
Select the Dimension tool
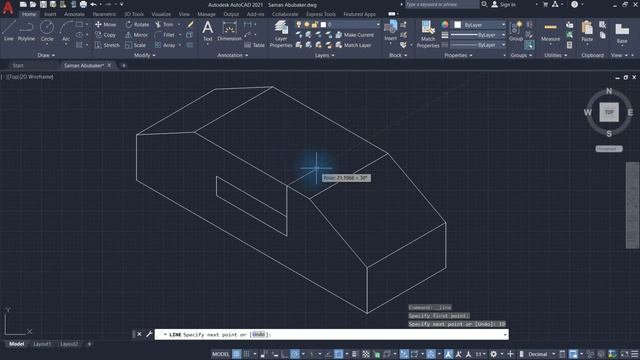tap(229, 31)
